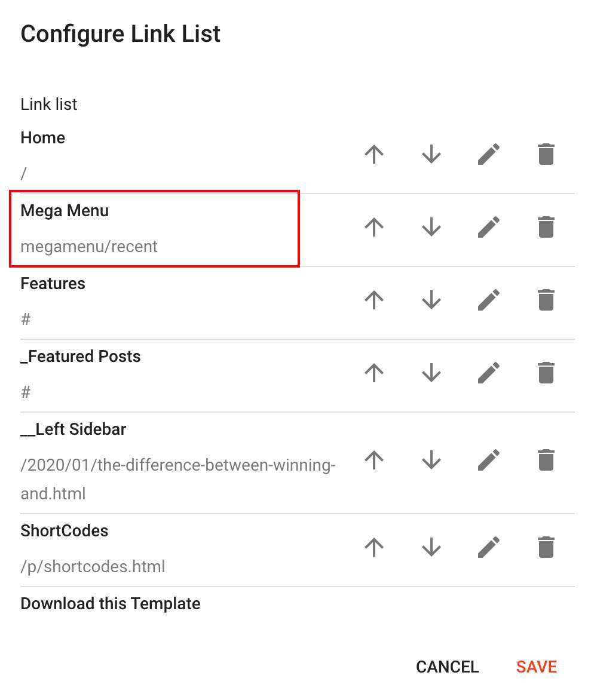Viewport: 594px width, 700px height.
Task: Edit the __Left Sidebar link
Action: [489, 460]
